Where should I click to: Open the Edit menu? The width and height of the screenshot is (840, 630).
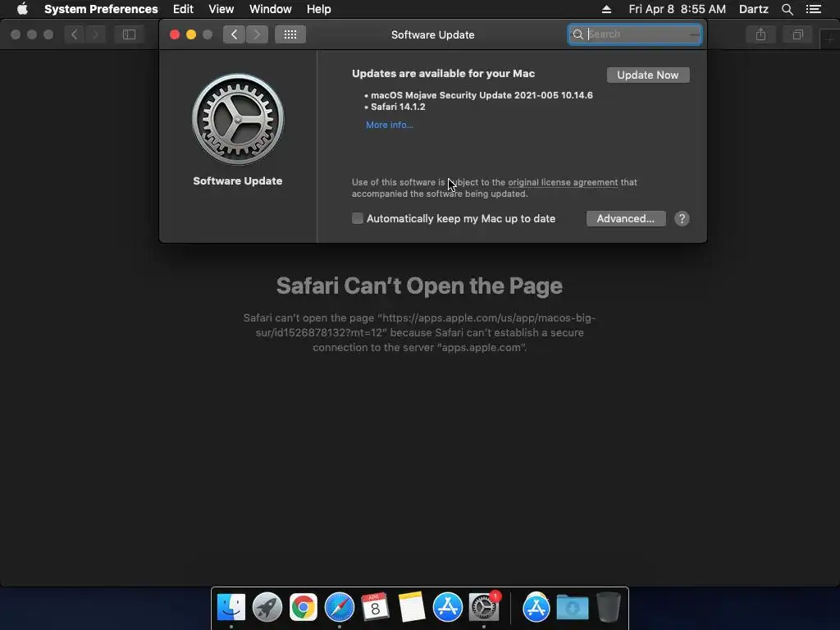click(183, 9)
